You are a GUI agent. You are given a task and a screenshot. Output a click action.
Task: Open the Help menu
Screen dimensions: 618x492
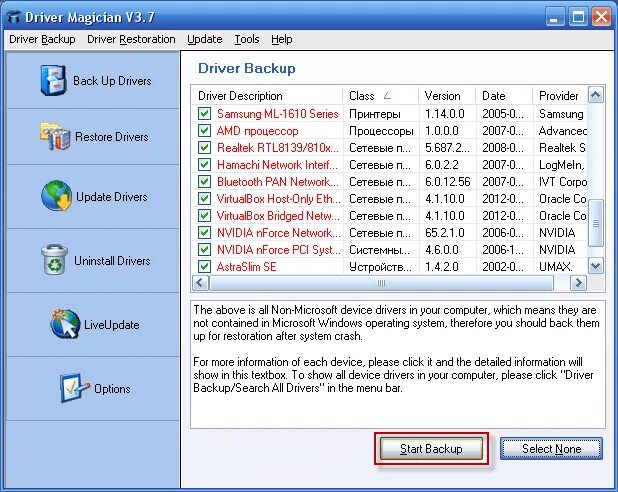pyautogui.click(x=281, y=39)
